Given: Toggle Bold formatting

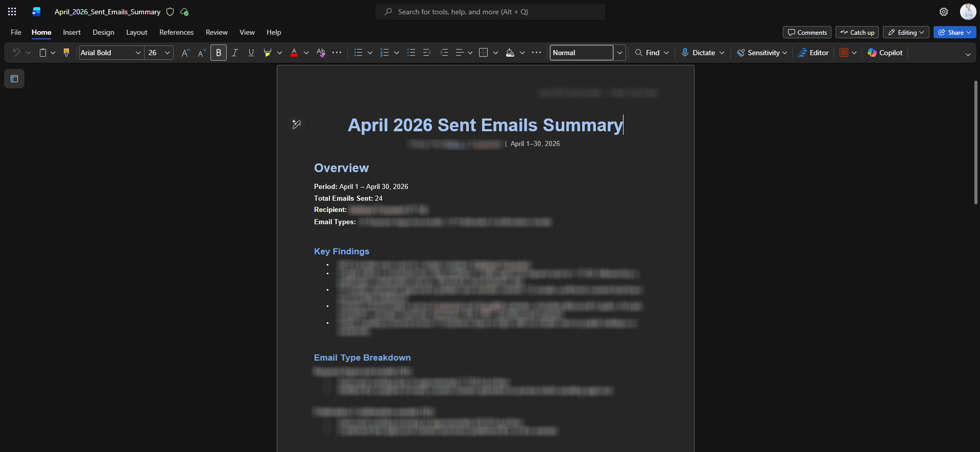Looking at the screenshot, I should [x=219, y=53].
